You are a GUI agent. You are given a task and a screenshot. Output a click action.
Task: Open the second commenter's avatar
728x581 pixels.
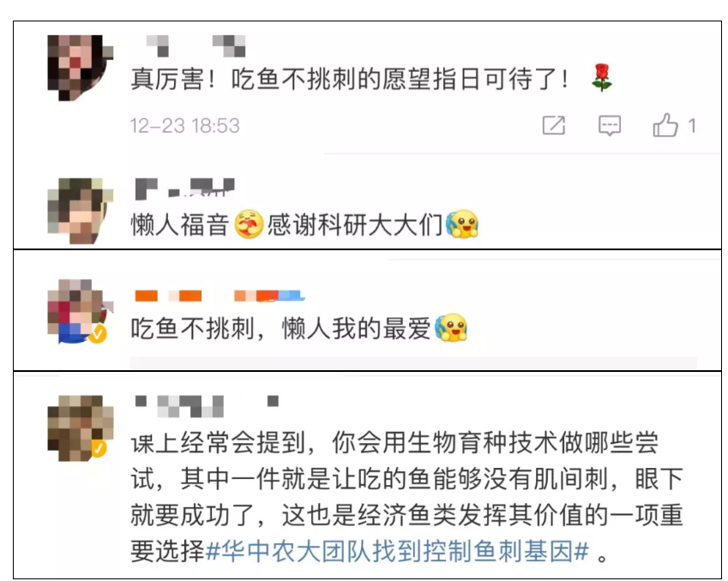click(81, 211)
